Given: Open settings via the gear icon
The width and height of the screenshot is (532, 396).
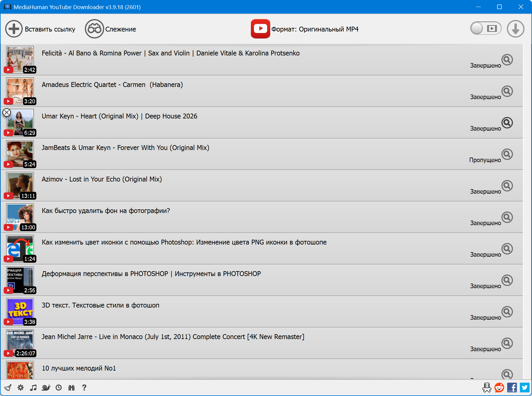Looking at the screenshot, I should 21,388.
